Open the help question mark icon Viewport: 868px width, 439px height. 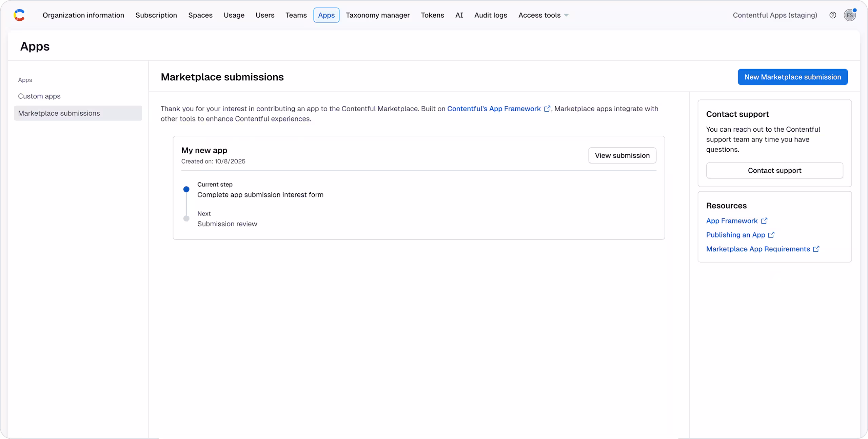click(x=833, y=15)
